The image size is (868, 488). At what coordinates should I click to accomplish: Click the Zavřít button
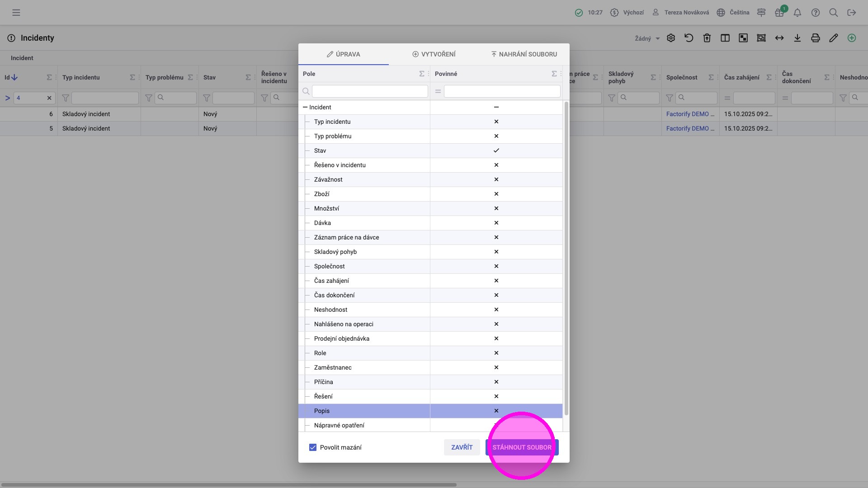click(x=462, y=447)
